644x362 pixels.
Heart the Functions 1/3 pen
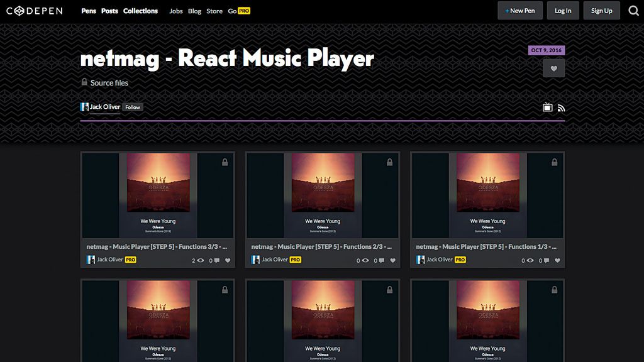(558, 259)
